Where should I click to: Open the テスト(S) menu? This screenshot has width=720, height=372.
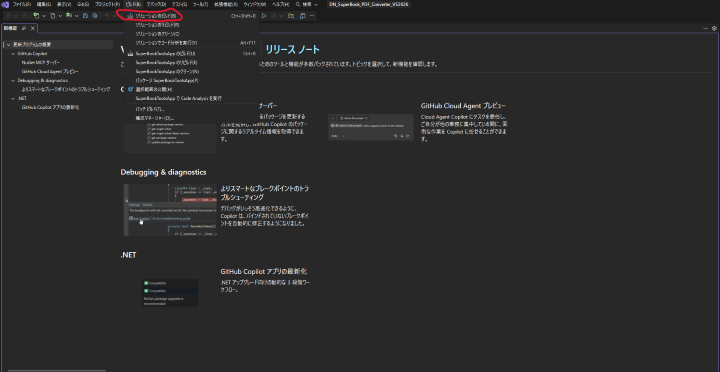point(179,4)
